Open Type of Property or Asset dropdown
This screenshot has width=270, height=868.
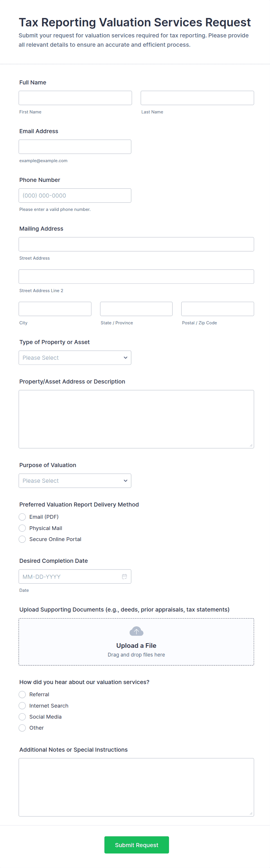point(75,357)
